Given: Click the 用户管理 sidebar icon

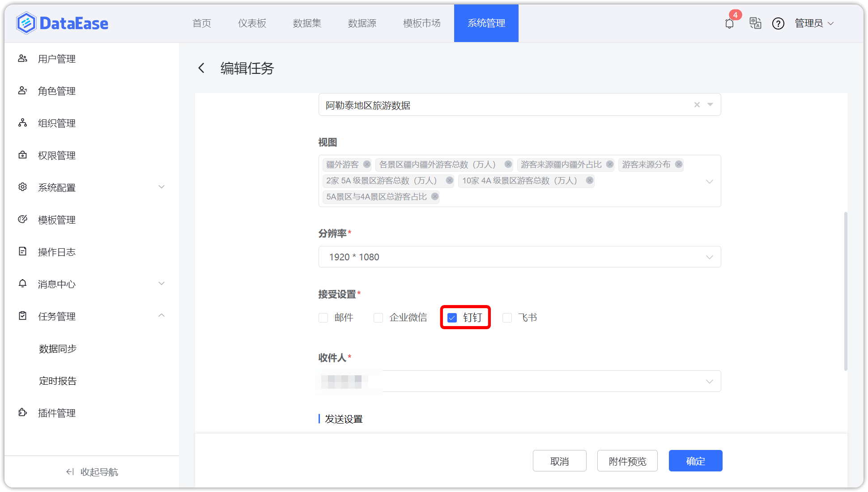Looking at the screenshot, I should (22, 59).
